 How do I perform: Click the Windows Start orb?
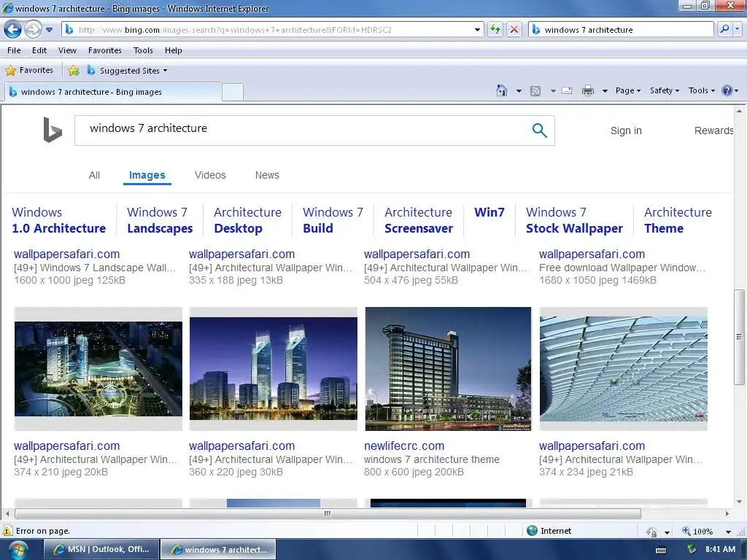[x=18, y=550]
